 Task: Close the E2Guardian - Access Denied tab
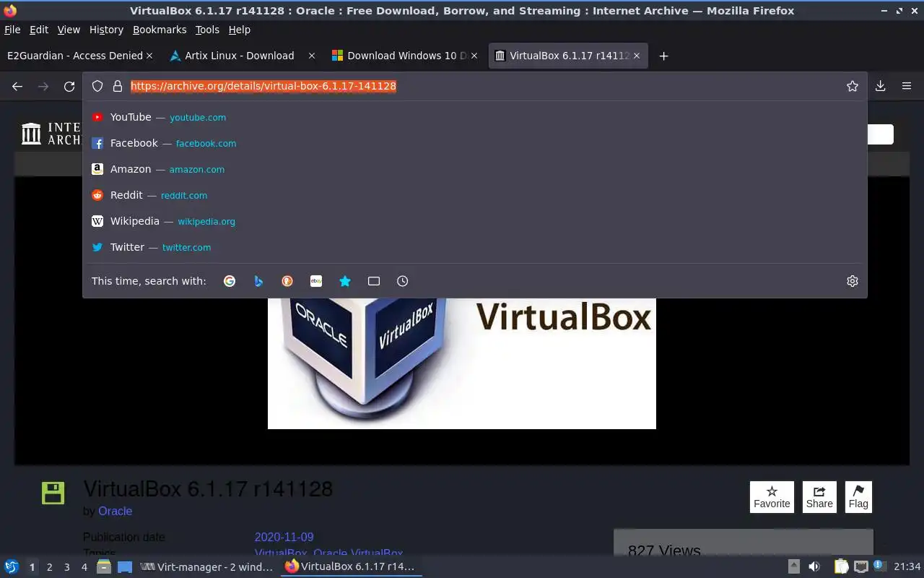(149, 56)
